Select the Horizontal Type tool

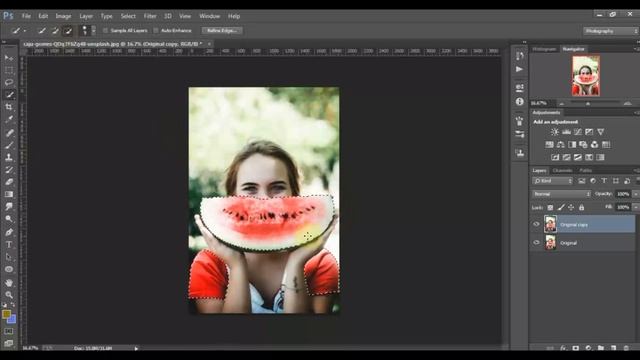tap(9, 244)
